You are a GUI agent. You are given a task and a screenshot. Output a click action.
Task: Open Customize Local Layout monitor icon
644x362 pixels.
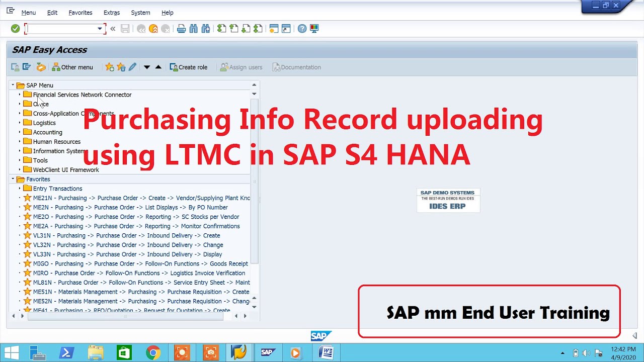tap(314, 29)
